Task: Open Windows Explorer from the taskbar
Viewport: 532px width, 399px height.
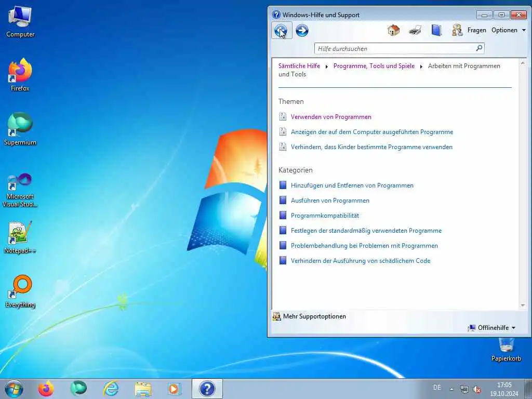Action: tap(143, 389)
